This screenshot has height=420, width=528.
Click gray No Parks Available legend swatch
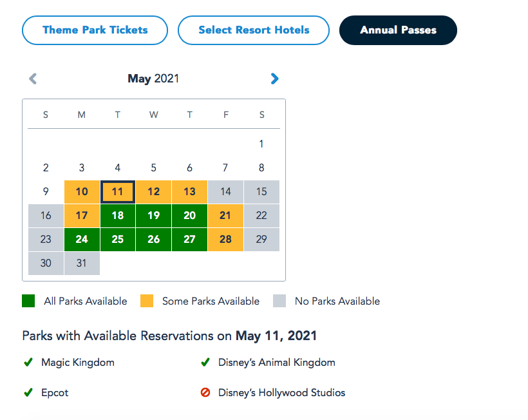coord(279,301)
